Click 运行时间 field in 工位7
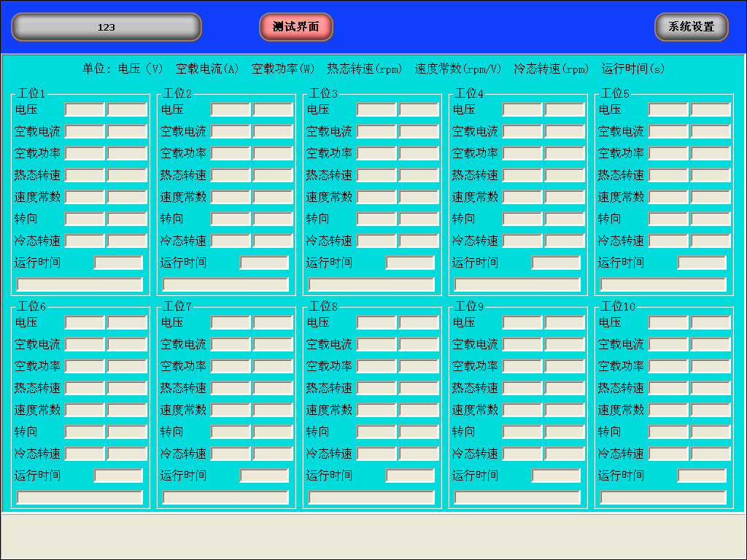747x560 pixels. [264, 475]
